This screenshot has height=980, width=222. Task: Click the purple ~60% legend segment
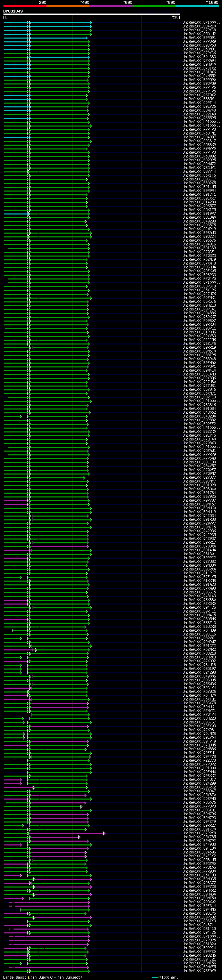pos(111,6)
